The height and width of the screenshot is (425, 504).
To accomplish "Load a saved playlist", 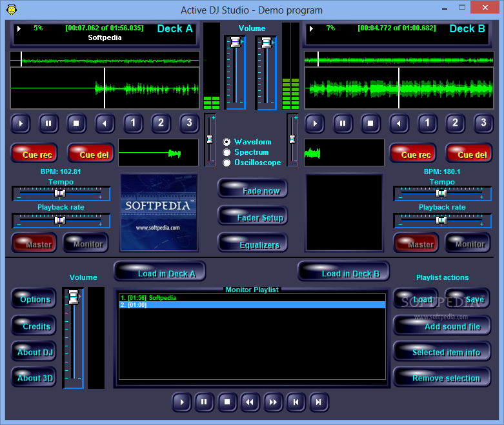I will [416, 298].
